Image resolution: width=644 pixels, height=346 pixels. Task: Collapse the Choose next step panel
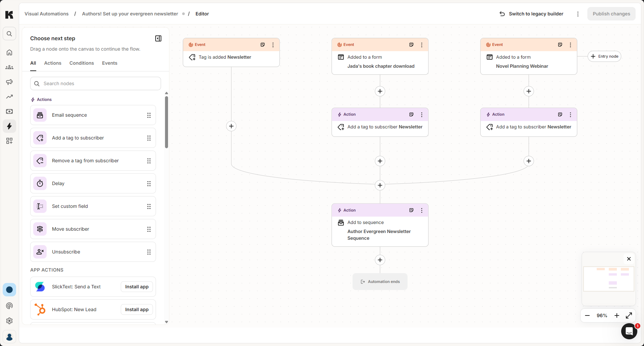[x=158, y=39]
